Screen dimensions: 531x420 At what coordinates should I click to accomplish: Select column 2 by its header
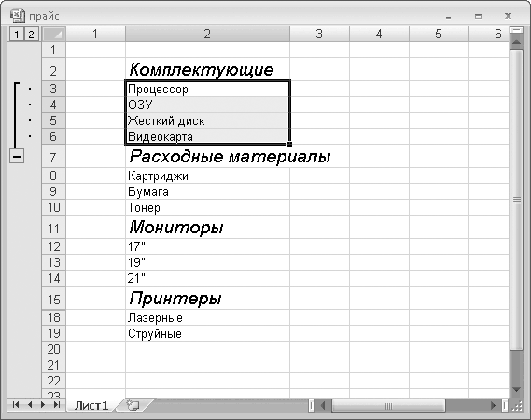tap(207, 34)
